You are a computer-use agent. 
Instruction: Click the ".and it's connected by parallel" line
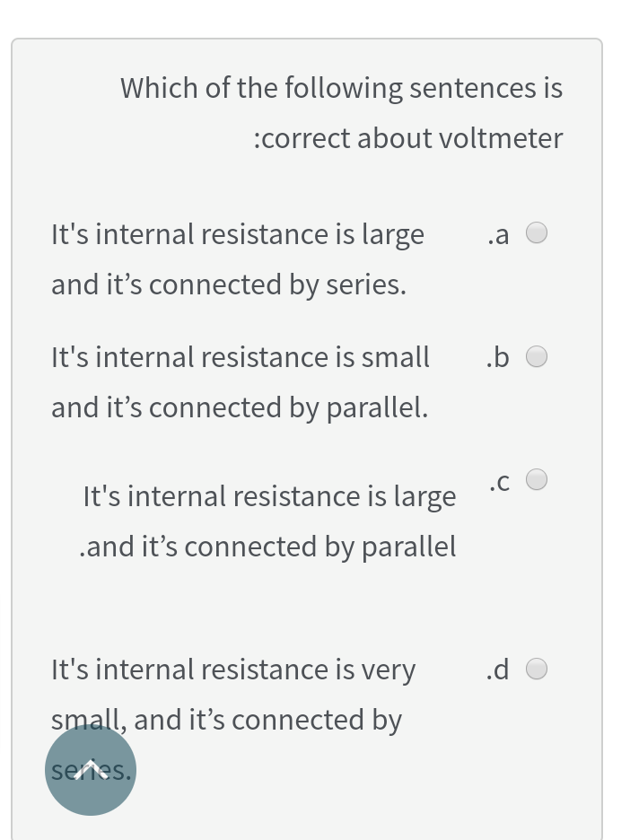coord(267,547)
